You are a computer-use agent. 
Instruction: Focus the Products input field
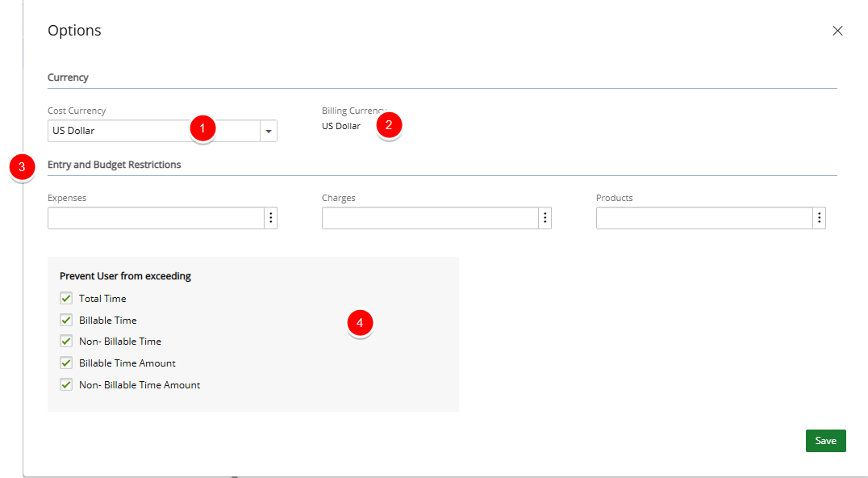pos(704,218)
